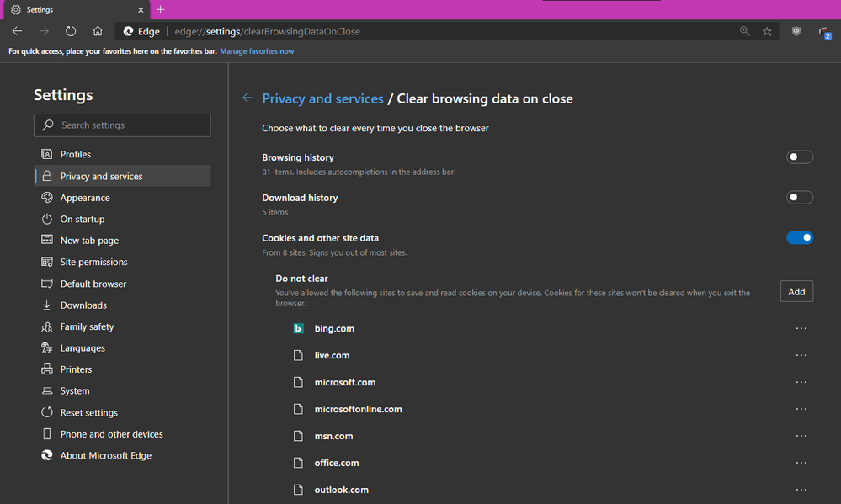This screenshot has height=504, width=841.
Task: Open more options for msn.com
Action: 801,435
